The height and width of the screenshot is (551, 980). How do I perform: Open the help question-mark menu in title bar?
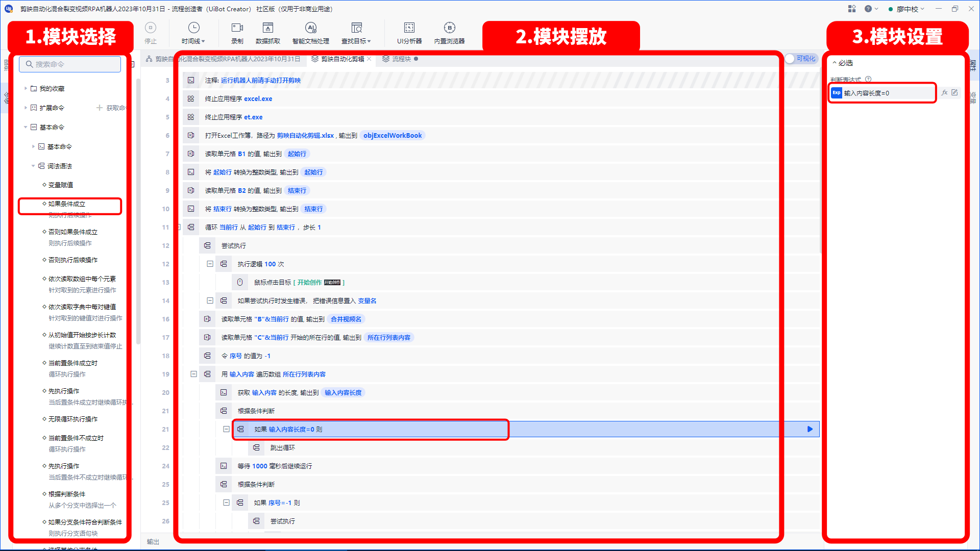click(x=871, y=9)
